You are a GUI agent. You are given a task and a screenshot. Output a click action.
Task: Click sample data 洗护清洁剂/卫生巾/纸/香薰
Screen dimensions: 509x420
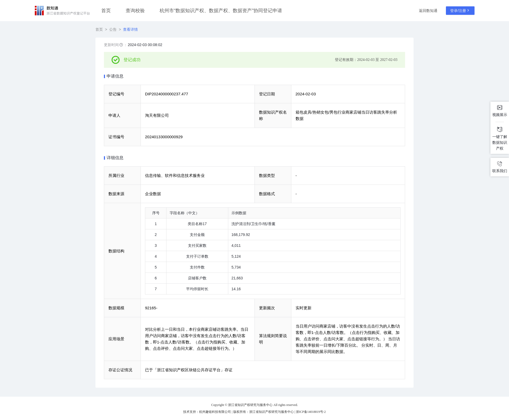pyautogui.click(x=253, y=224)
